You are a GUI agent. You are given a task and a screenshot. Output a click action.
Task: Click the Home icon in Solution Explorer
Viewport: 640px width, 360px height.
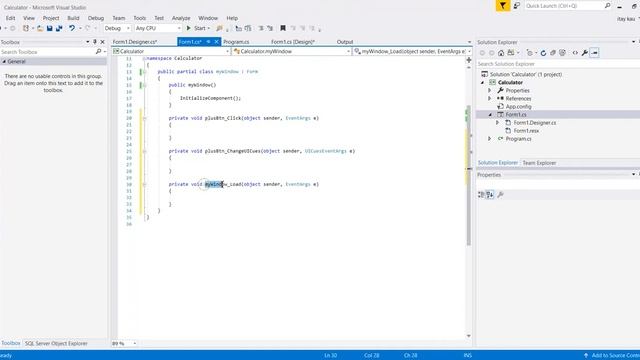pos(501,53)
